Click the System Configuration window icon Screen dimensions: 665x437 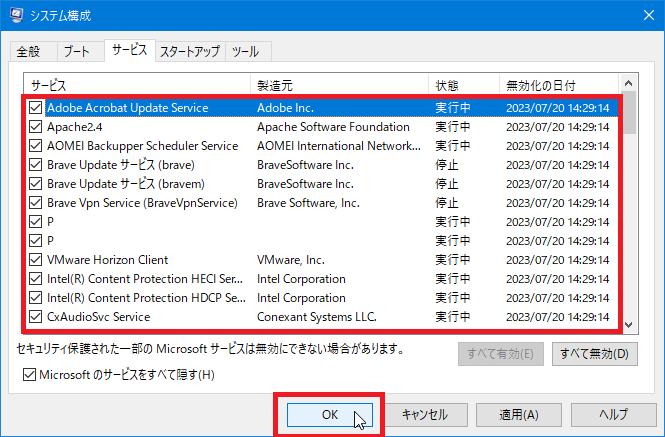point(13,13)
